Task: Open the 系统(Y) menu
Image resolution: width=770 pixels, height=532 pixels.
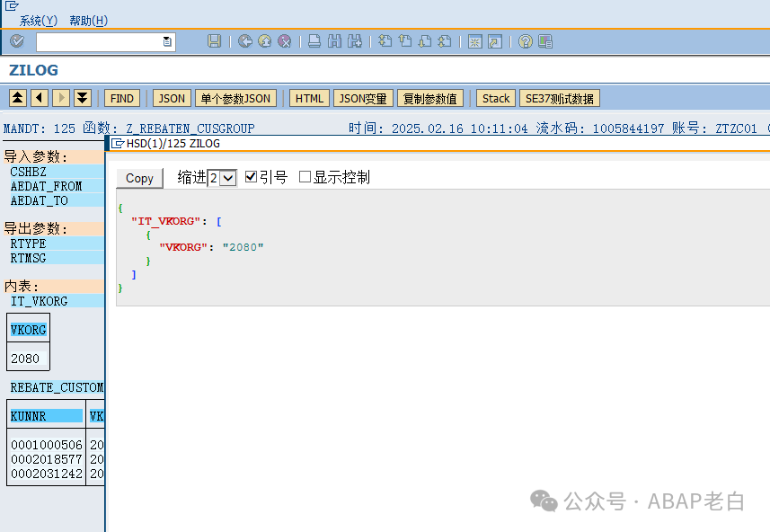Action: 39,21
